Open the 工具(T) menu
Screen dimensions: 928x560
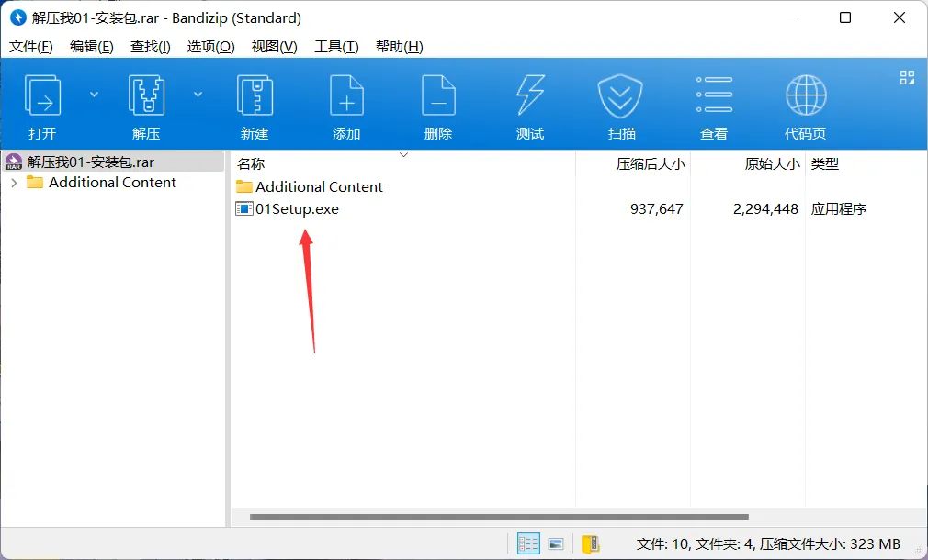pyautogui.click(x=336, y=47)
